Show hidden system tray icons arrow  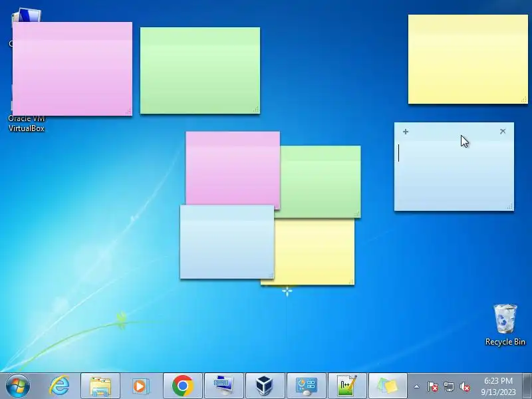click(x=417, y=386)
